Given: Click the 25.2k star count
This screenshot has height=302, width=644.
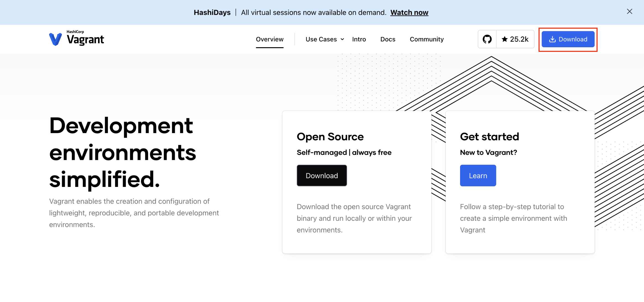Looking at the screenshot, I should [515, 39].
